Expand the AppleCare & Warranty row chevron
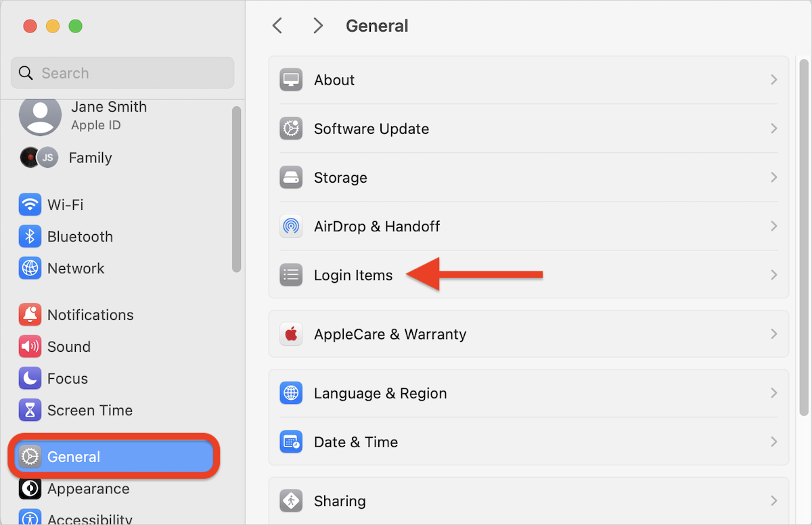Viewport: 812px width, 525px height. (773, 334)
